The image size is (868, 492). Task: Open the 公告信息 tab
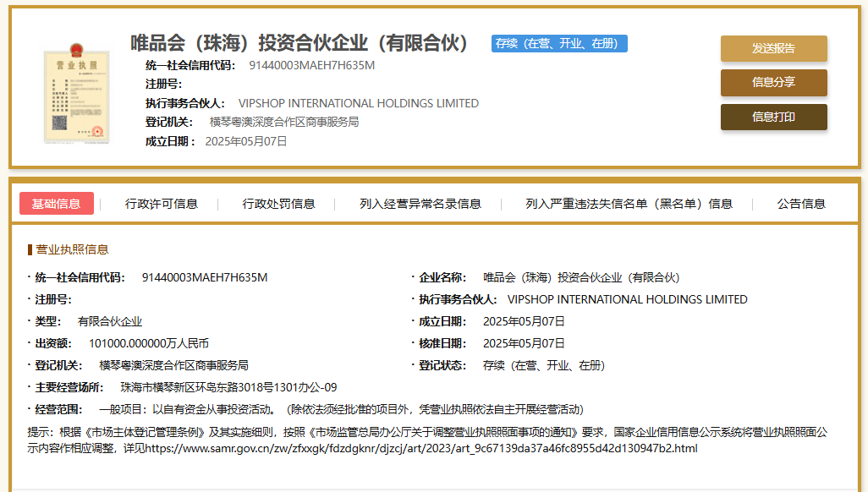tap(801, 205)
